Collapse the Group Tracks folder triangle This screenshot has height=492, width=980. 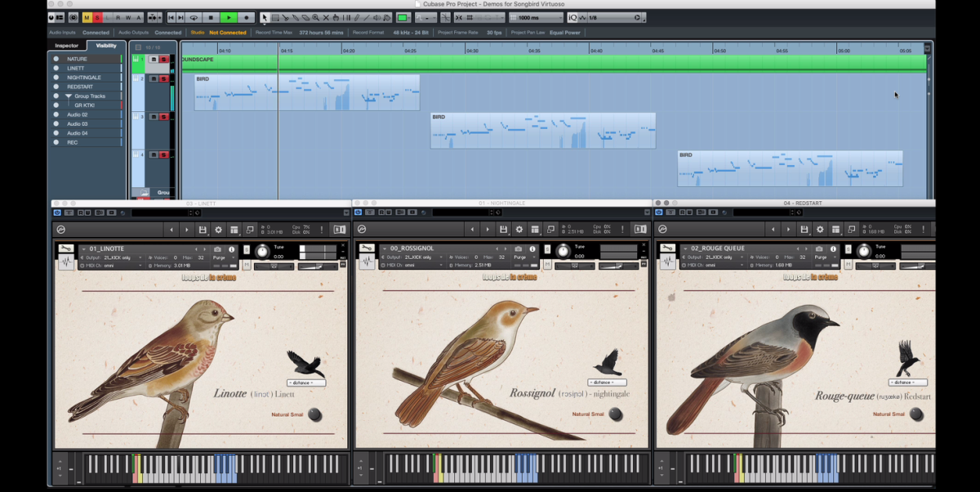click(x=69, y=96)
